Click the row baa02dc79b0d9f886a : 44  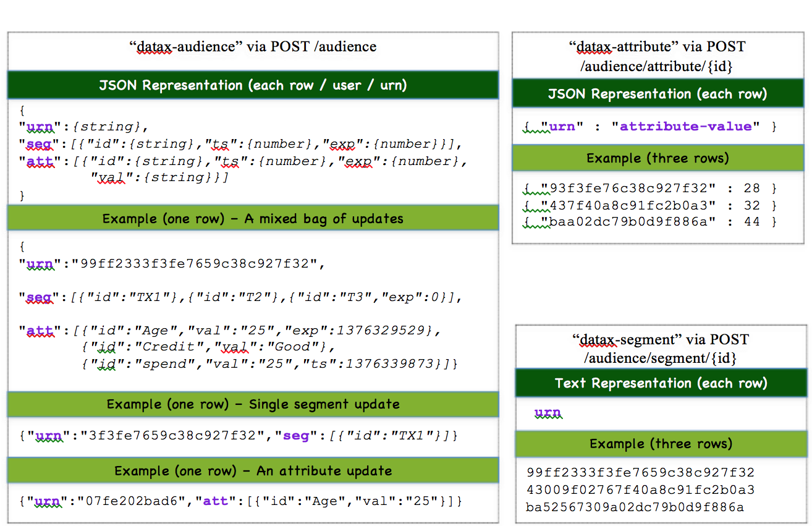[x=650, y=222]
